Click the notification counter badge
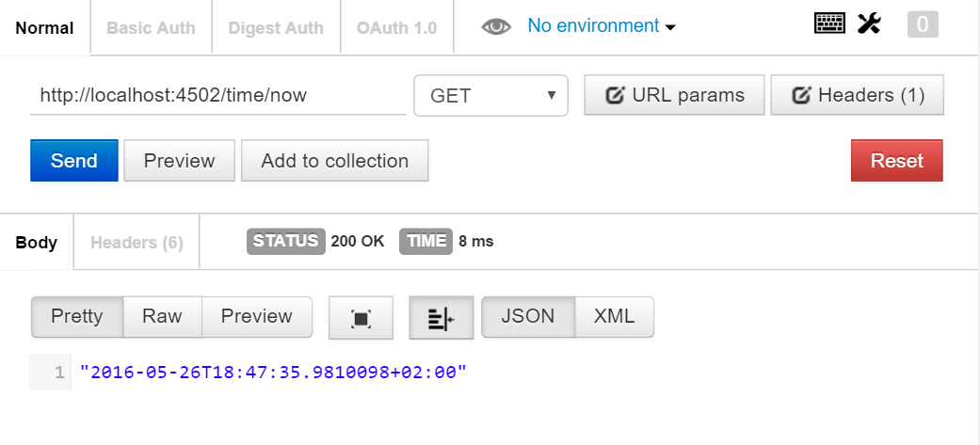 (x=923, y=25)
